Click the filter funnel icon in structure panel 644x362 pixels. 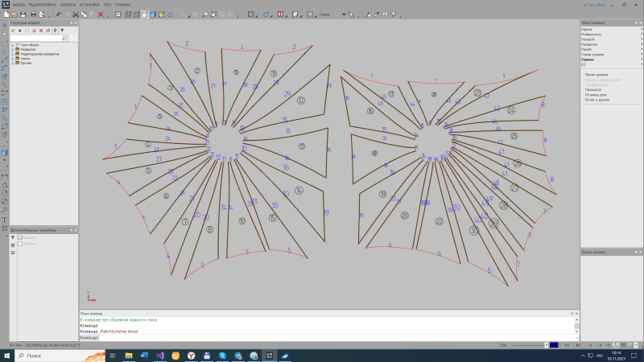point(62,30)
